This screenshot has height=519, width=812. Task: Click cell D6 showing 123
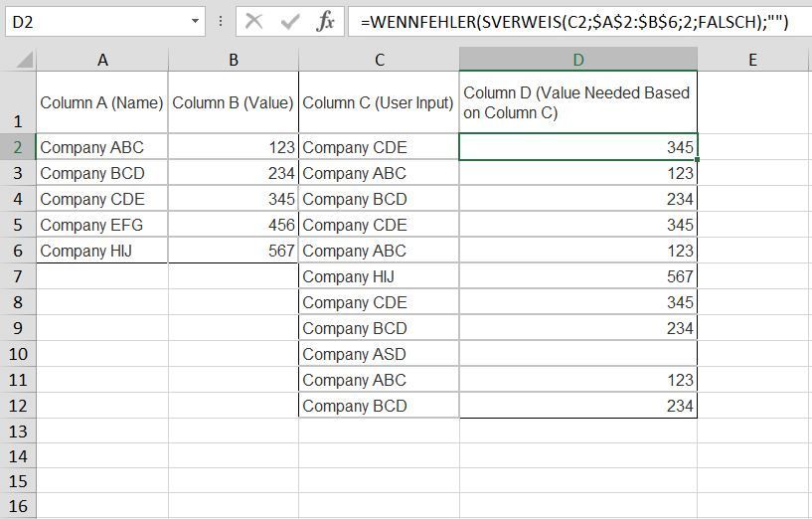pos(578,251)
